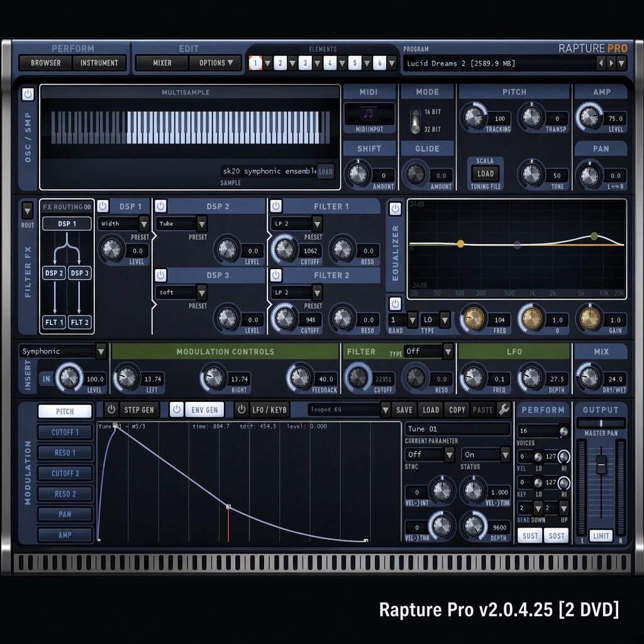Enable the Sust pedal button

530,536
